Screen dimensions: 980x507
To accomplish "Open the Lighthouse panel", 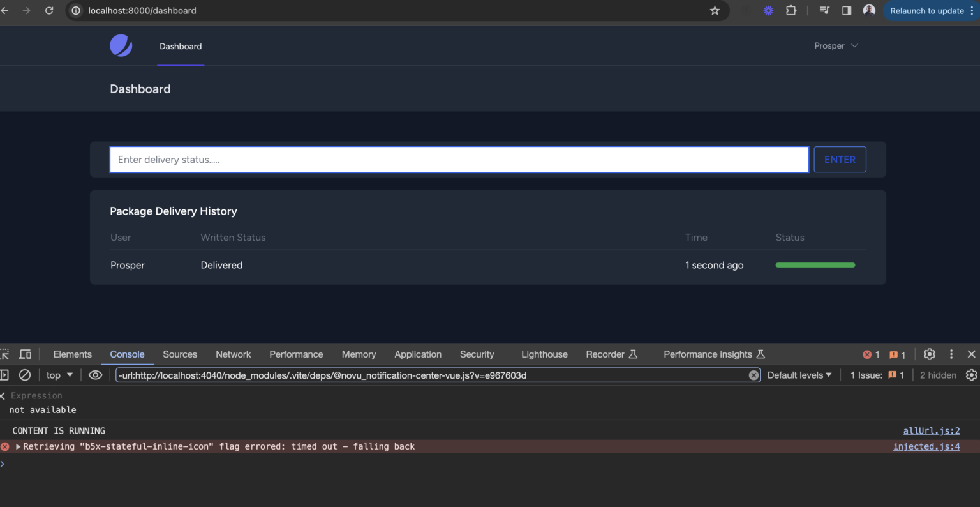I will (x=544, y=354).
